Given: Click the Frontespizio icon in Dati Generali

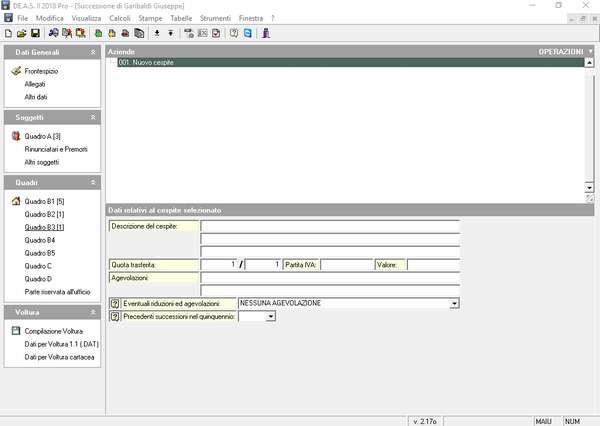Looking at the screenshot, I should 15,72.
